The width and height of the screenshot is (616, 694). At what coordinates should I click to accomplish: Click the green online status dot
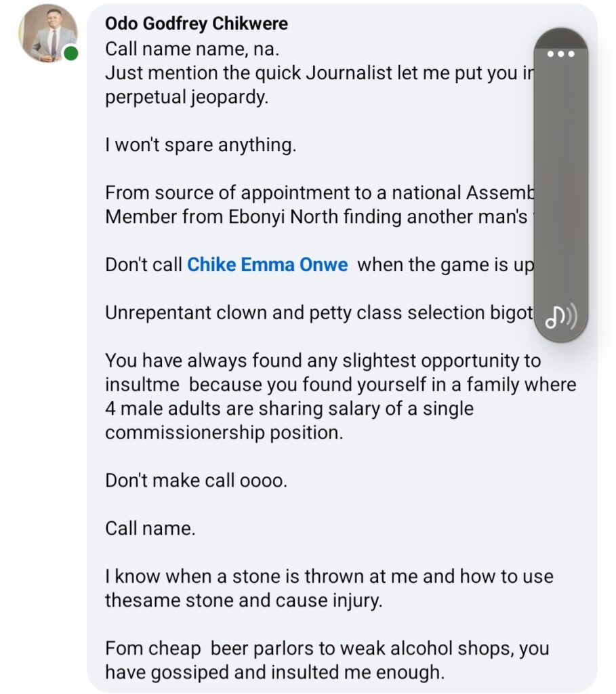70,53
